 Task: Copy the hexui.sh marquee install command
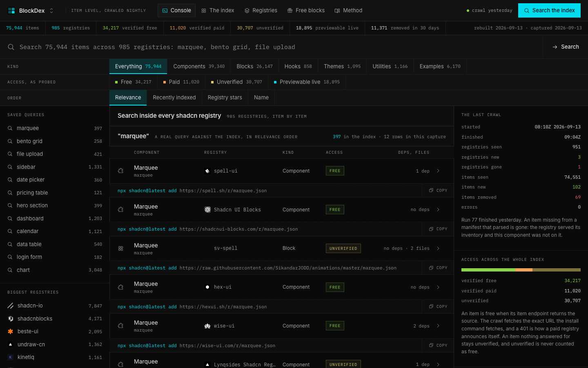pos(438,307)
